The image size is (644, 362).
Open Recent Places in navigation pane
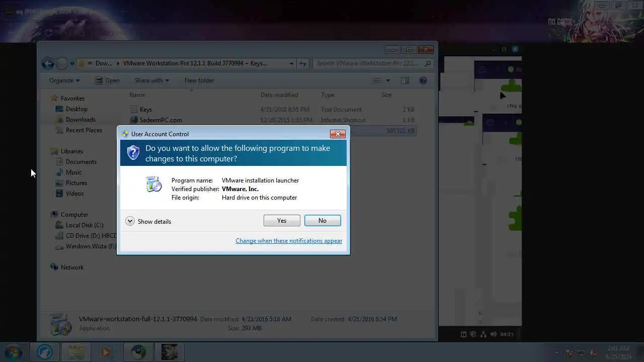point(84,130)
